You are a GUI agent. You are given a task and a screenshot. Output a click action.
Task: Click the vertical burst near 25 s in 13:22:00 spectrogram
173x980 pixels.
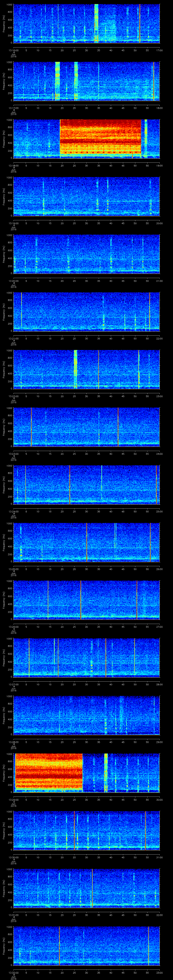[x=75, y=369]
